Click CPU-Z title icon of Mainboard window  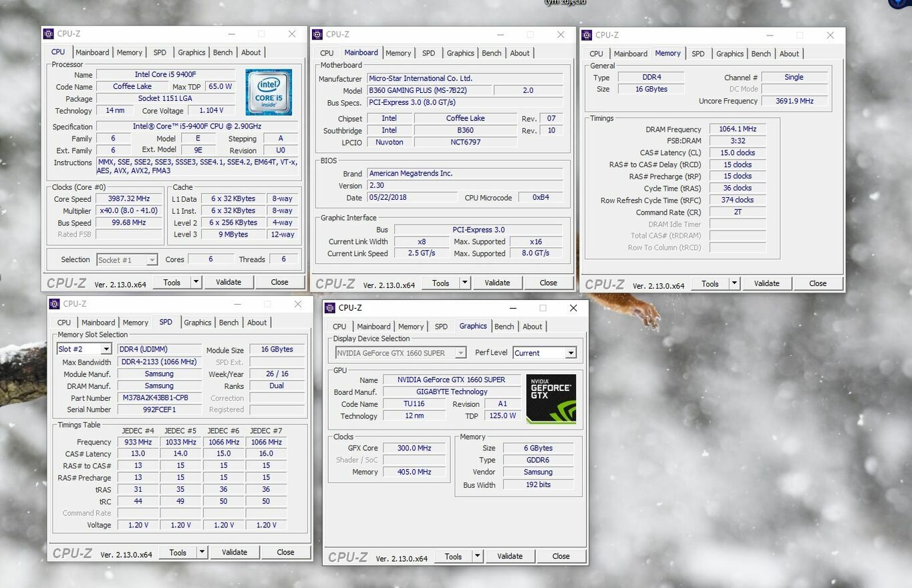[317, 35]
